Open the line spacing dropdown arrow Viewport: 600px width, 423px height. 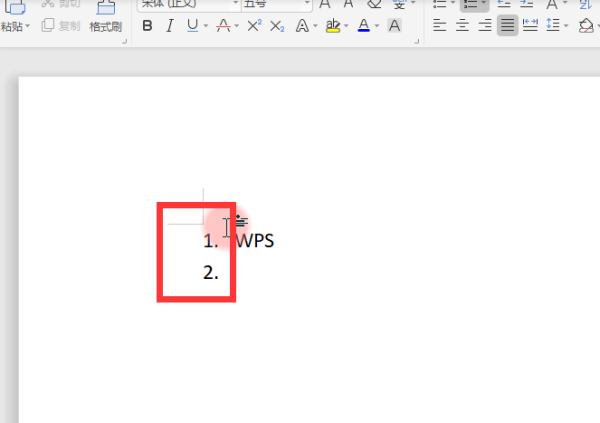click(x=566, y=26)
